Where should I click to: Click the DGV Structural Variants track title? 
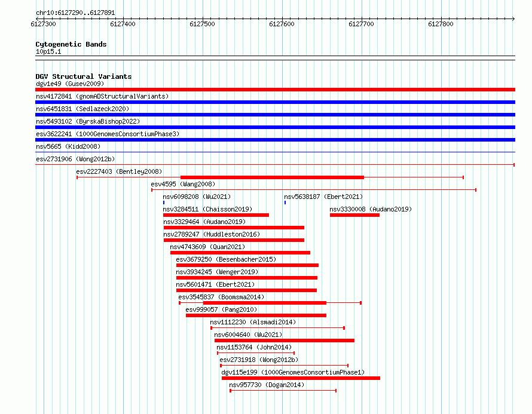(x=84, y=76)
